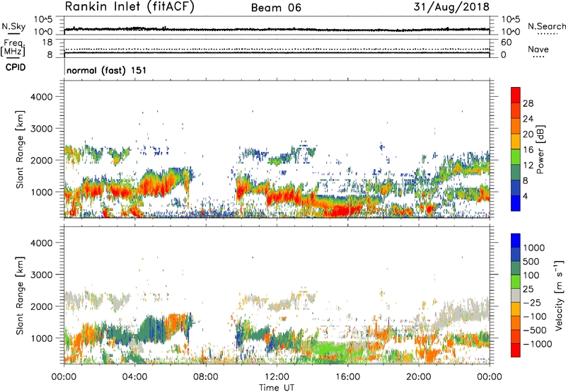Click the "Nave" legend label
Image resolution: width=566 pixels, height=392 pixels.
pos(538,49)
